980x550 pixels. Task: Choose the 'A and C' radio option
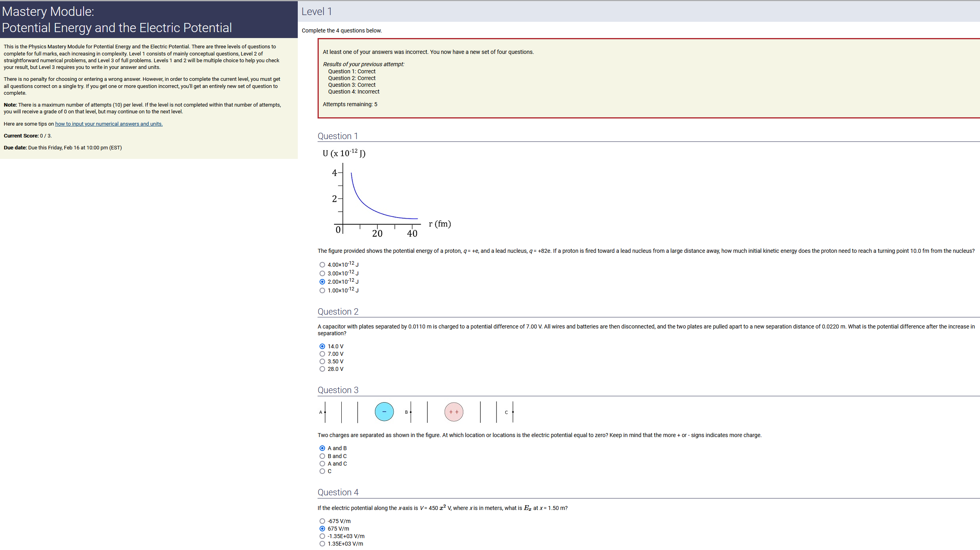(x=322, y=464)
